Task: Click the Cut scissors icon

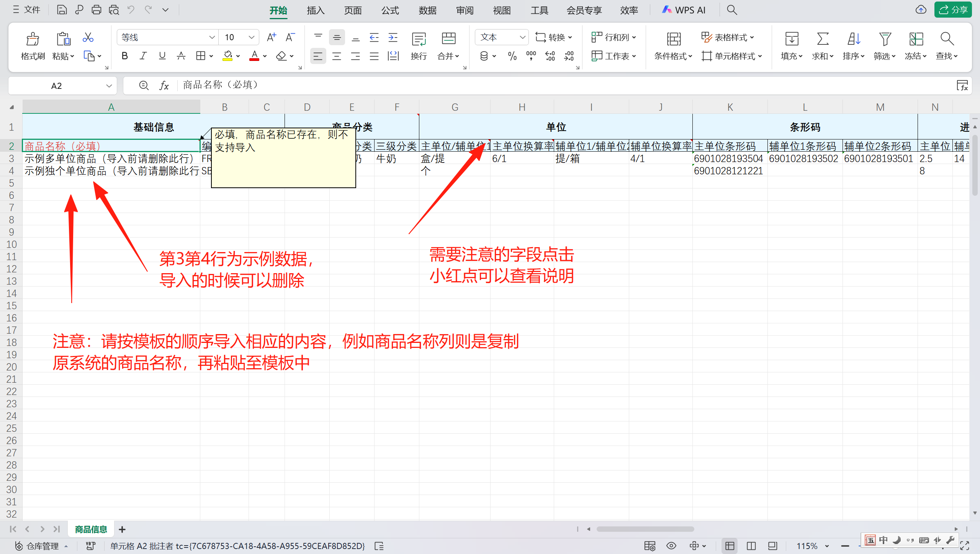Action: (x=88, y=38)
